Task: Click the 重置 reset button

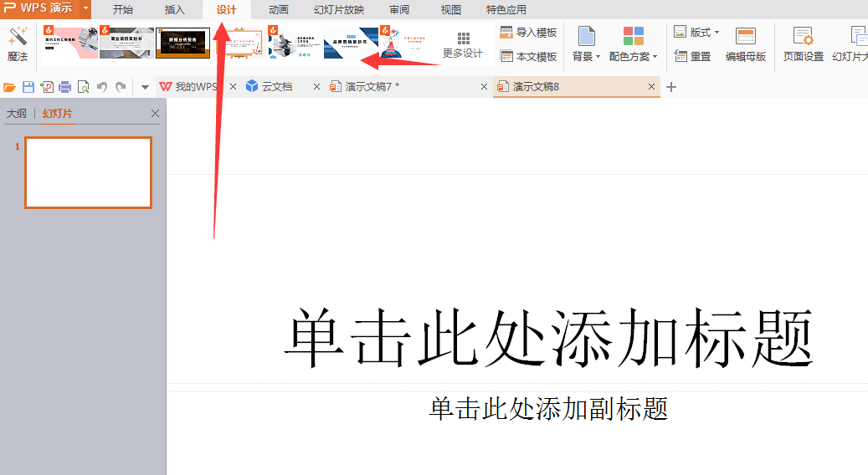Action: click(692, 56)
